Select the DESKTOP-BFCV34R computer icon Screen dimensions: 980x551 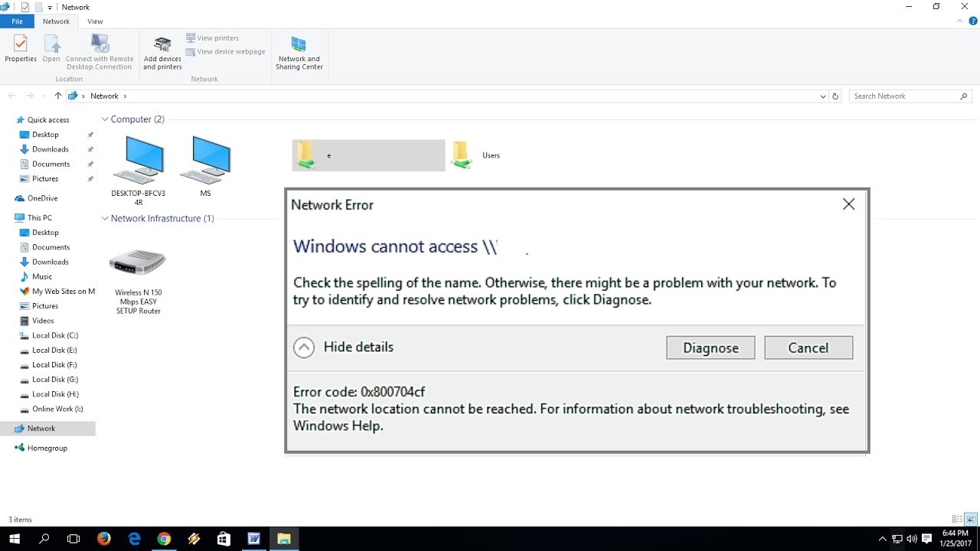tap(139, 170)
